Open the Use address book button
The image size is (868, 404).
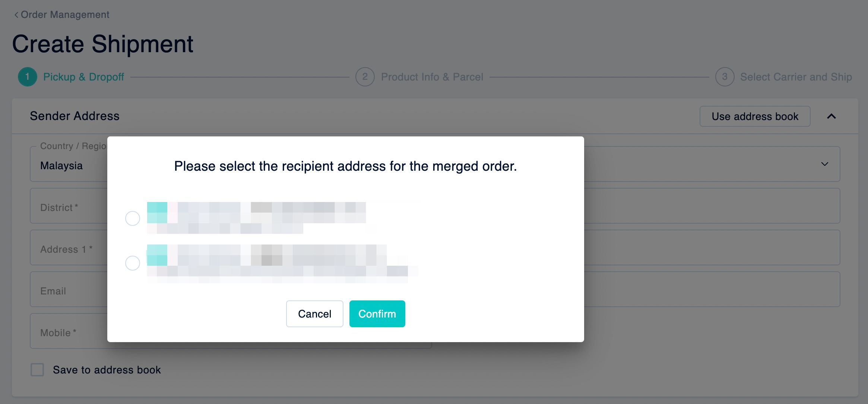[755, 116]
